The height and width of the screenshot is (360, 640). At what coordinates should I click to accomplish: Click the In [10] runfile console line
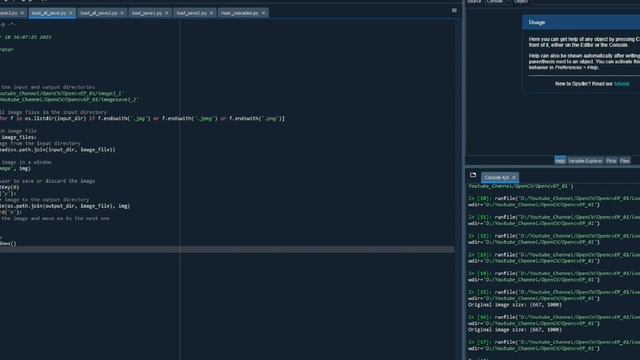[x=554, y=198]
